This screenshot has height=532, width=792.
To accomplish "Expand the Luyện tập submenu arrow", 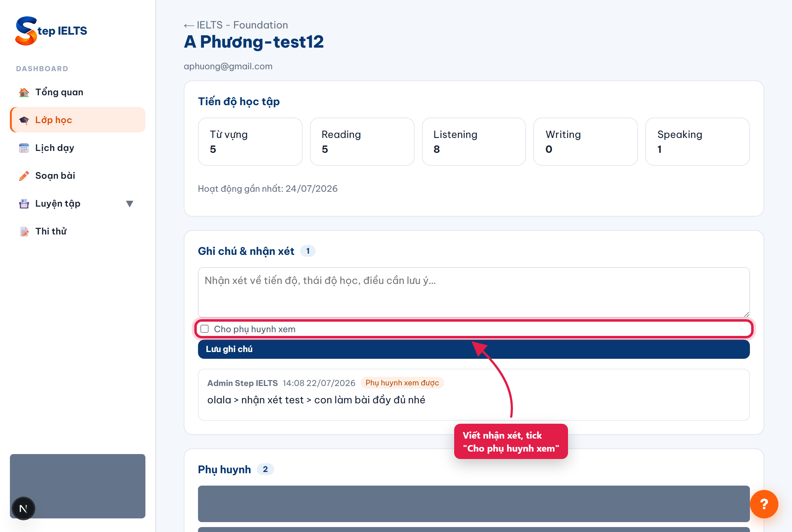I will pos(129,204).
